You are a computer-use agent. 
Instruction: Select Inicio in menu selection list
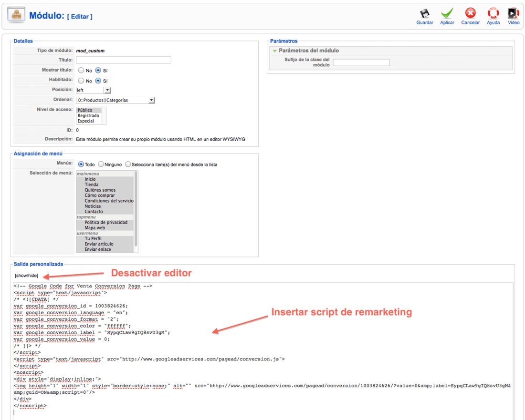pyautogui.click(x=105, y=179)
